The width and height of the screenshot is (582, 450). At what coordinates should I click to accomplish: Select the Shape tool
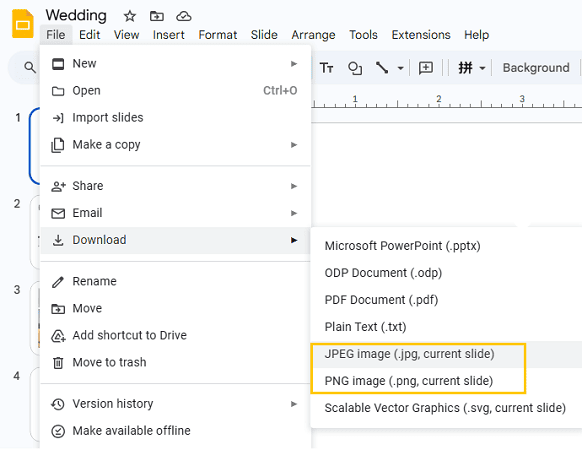pyautogui.click(x=354, y=68)
